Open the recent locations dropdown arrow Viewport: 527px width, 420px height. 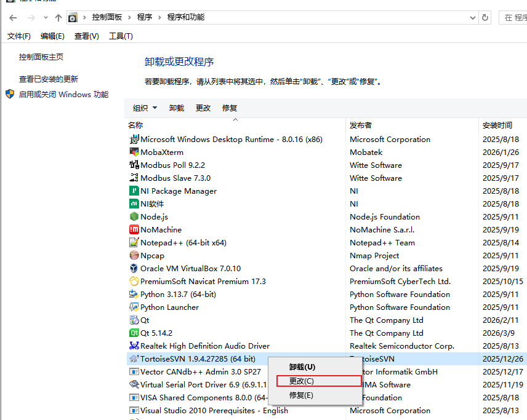click(46, 18)
